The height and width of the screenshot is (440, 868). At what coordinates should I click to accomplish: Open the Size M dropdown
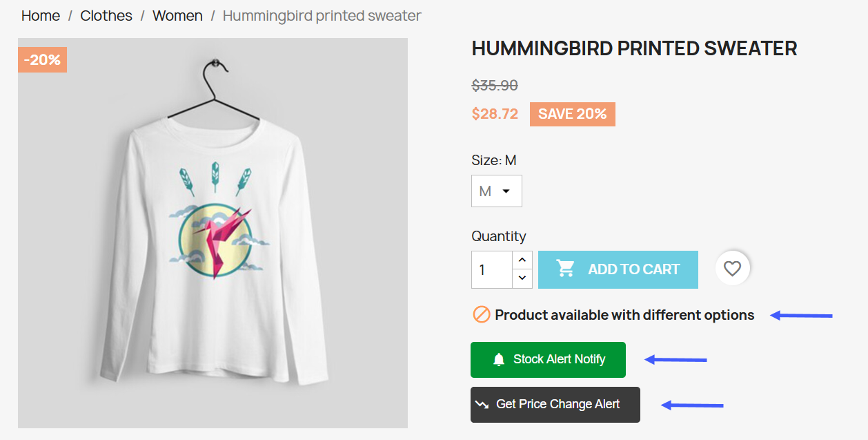pos(496,191)
